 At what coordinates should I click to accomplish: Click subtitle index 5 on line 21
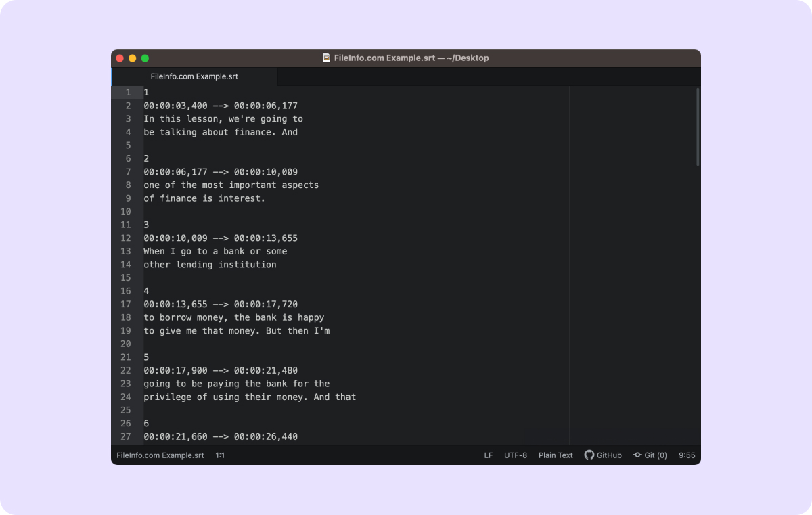(146, 357)
